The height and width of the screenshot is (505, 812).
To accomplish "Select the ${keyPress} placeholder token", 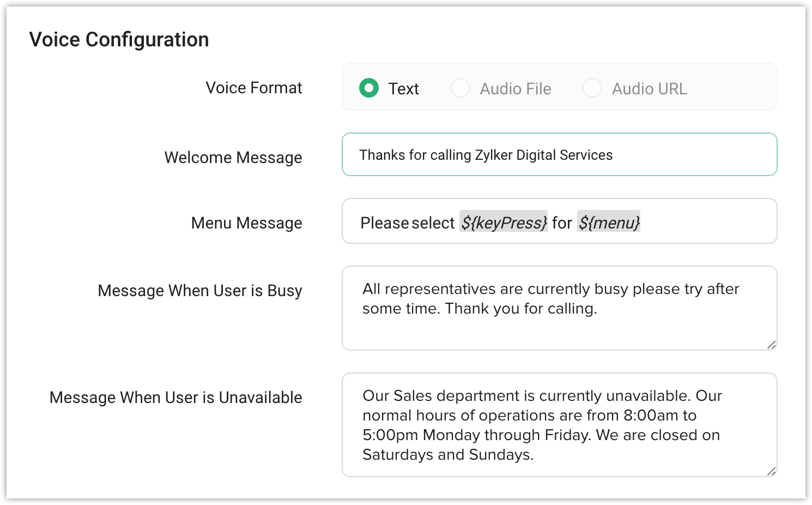I will [x=504, y=222].
